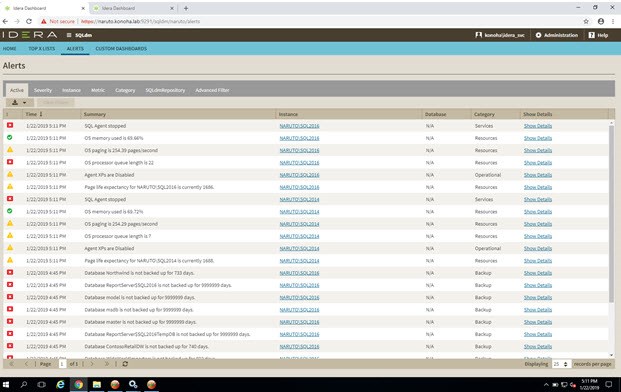Select the SQLdmRepository filter tab
Image resolution: width=621 pixels, height=392 pixels.
click(165, 90)
